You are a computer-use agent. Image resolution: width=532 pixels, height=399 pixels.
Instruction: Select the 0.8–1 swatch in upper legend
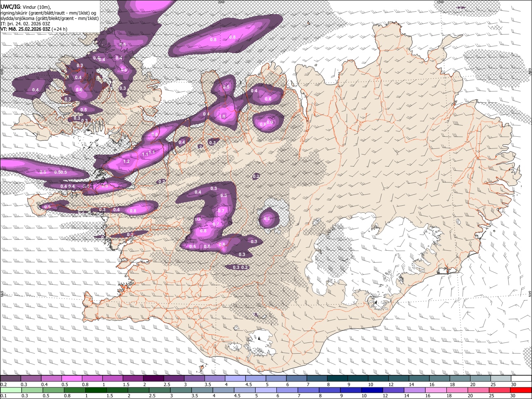click(x=92, y=378)
